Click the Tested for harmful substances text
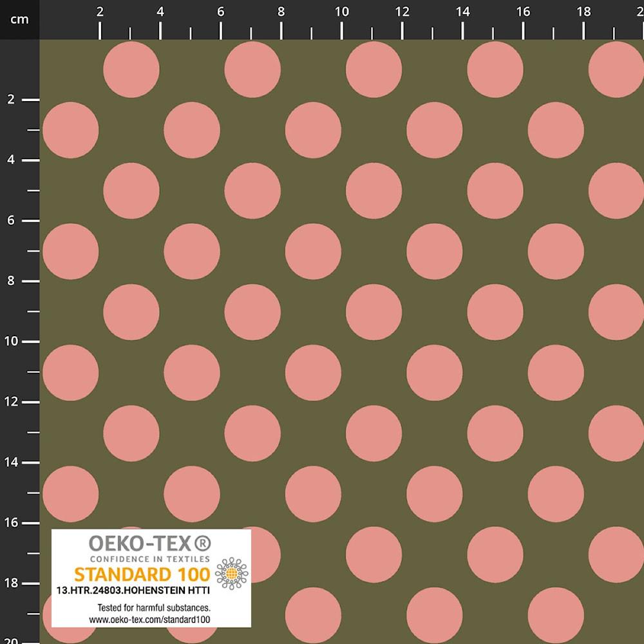The height and width of the screenshot is (644, 644). (x=154, y=607)
